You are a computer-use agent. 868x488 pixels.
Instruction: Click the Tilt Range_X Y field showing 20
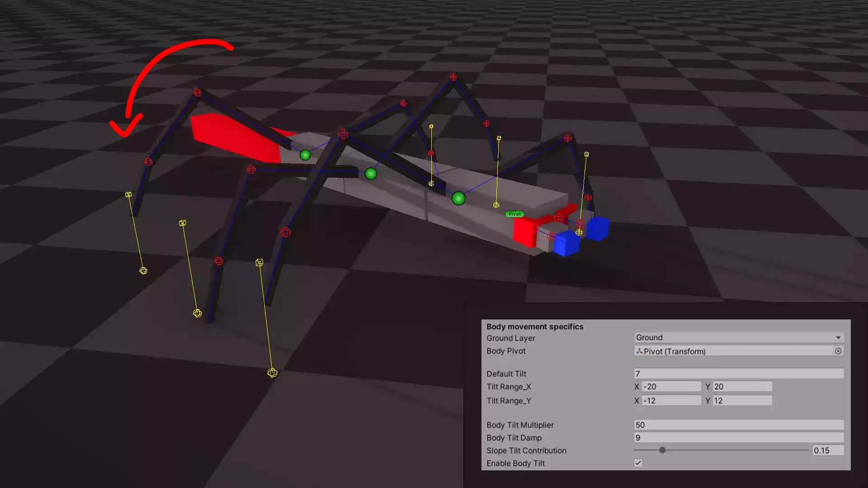click(x=742, y=387)
